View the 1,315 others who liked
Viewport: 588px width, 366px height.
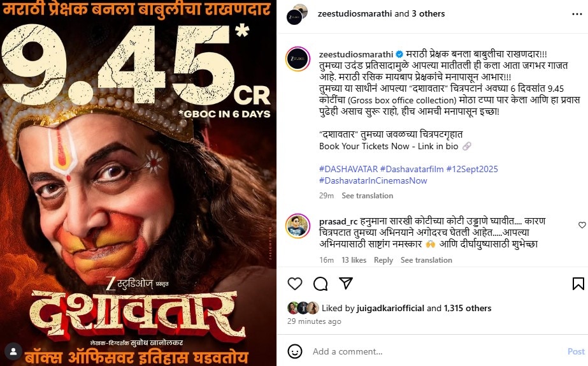click(x=468, y=308)
